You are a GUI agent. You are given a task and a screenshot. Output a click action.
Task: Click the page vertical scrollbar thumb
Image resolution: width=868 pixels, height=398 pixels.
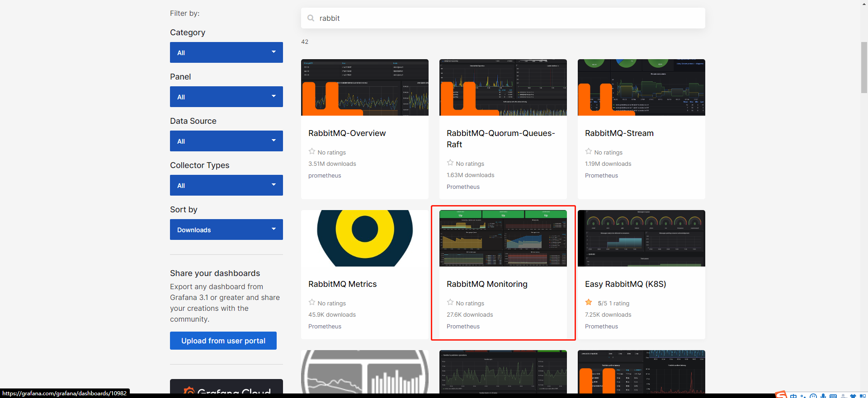tap(864, 67)
